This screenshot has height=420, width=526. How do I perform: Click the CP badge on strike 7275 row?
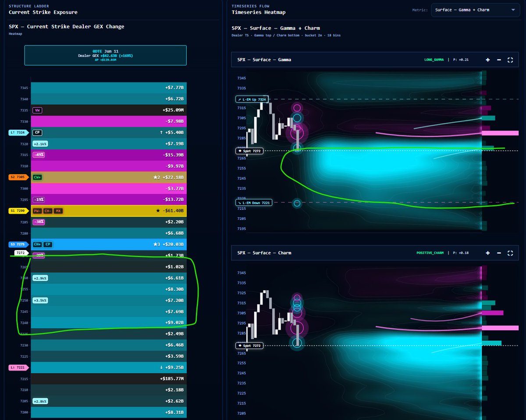pyautogui.click(x=48, y=244)
